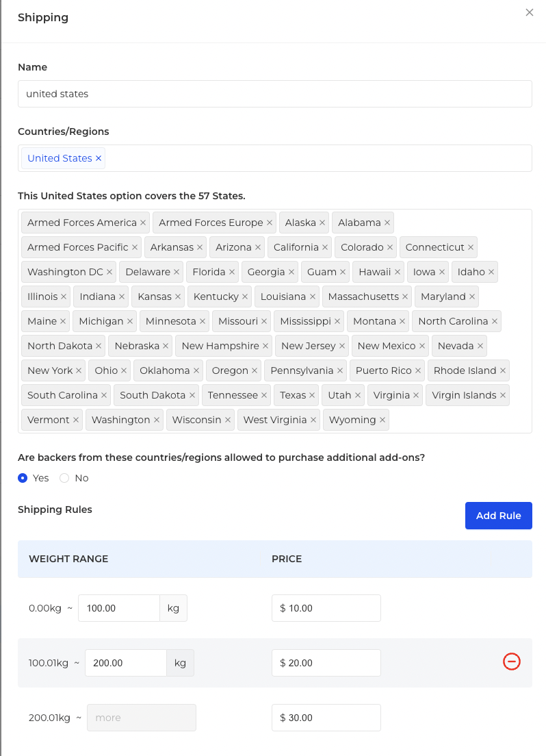
Task: Remove the Wyoming state tag
Action: [x=382, y=420]
